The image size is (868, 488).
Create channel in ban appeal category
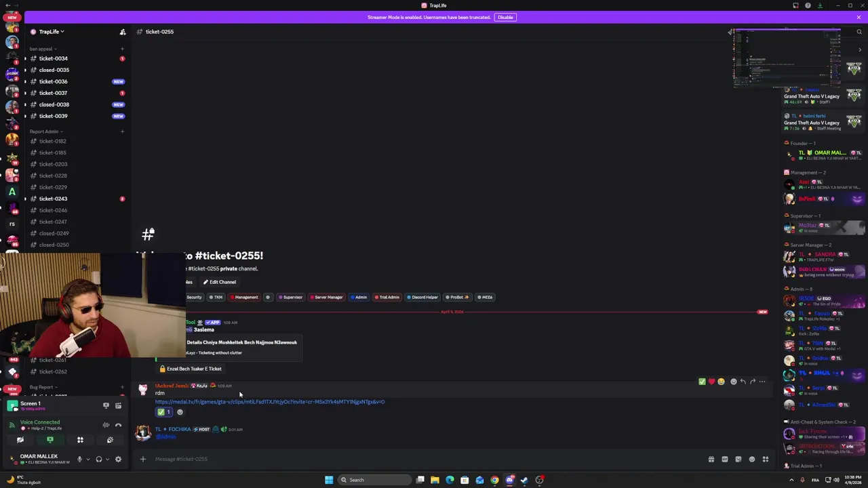pyautogui.click(x=122, y=49)
